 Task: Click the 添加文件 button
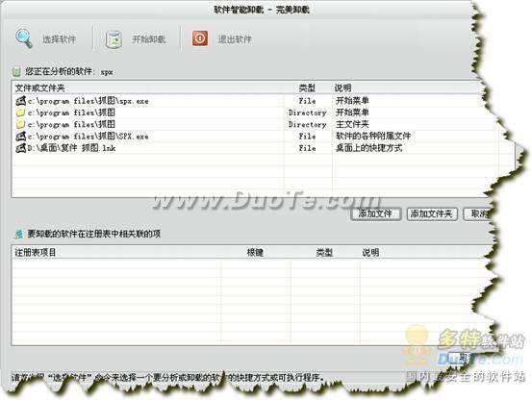point(375,213)
